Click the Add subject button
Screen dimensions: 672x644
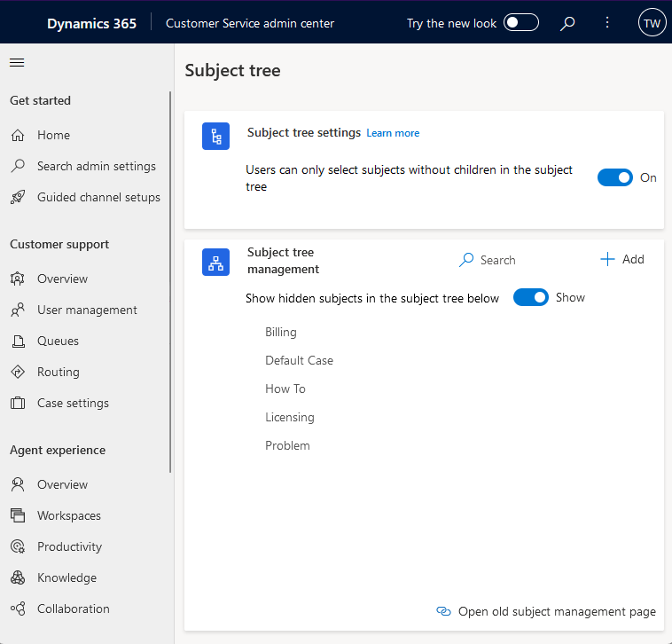pyautogui.click(x=621, y=259)
